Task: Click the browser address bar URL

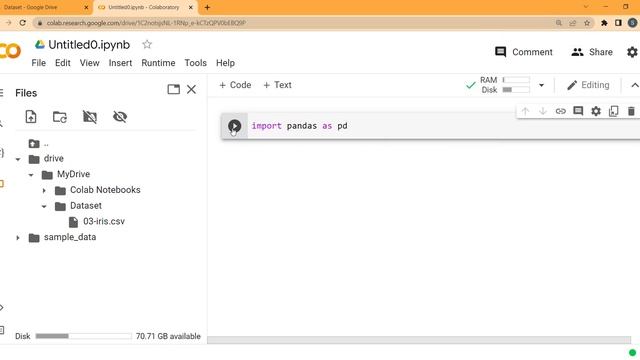Action: (x=146, y=23)
